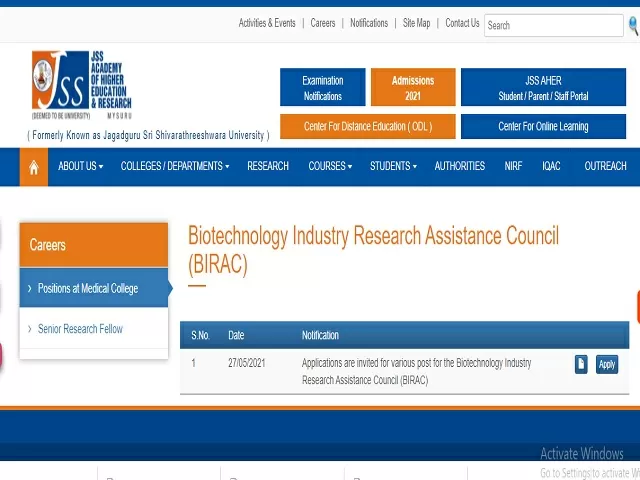Open the Outreach menu item
The image size is (640, 480).
[605, 166]
